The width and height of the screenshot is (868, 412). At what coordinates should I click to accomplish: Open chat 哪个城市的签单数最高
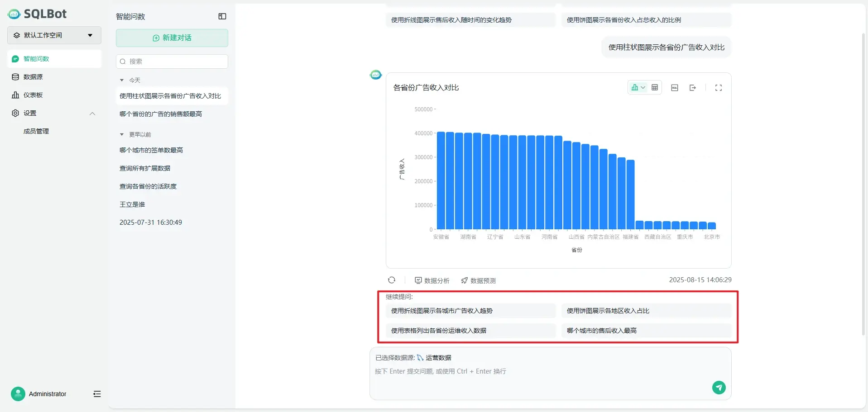(172, 150)
